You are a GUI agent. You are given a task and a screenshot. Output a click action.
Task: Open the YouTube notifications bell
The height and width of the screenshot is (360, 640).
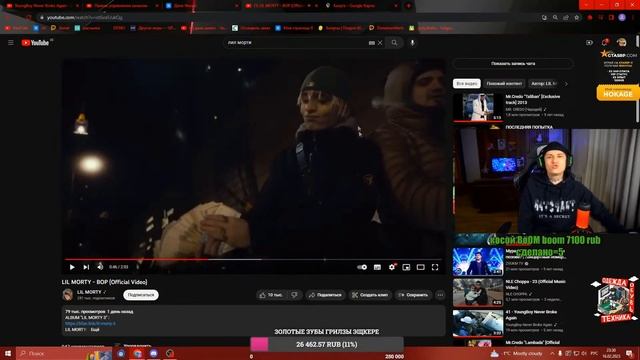point(605,42)
